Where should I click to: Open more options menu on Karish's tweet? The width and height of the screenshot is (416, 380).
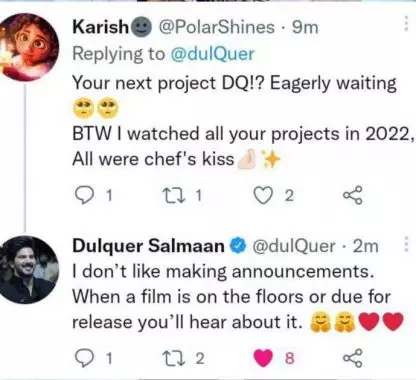(x=406, y=23)
